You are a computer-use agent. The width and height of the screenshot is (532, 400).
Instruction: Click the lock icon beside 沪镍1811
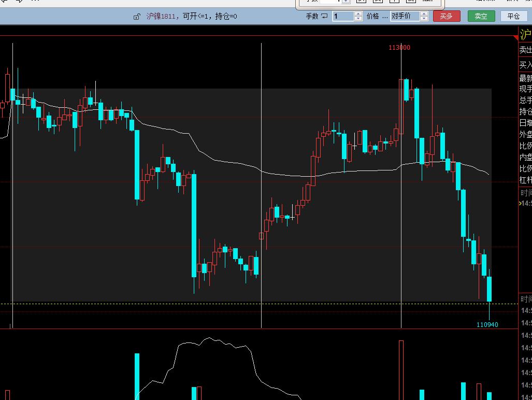137,16
